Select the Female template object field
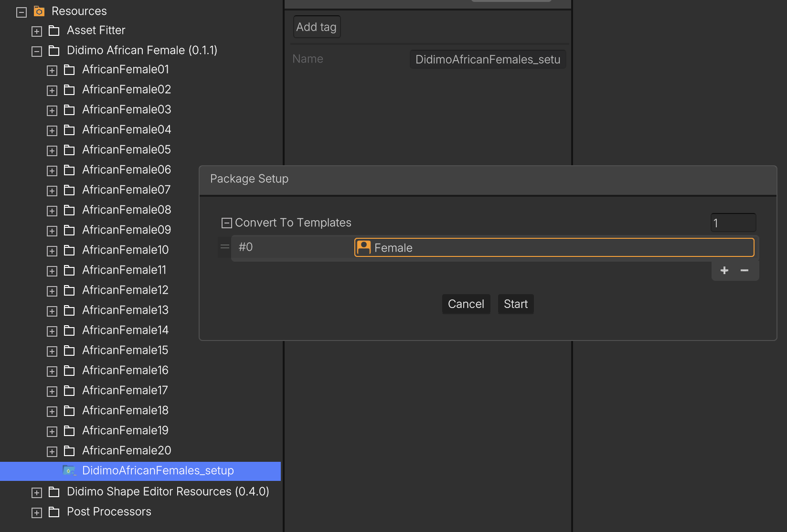The image size is (787, 532). 554,247
